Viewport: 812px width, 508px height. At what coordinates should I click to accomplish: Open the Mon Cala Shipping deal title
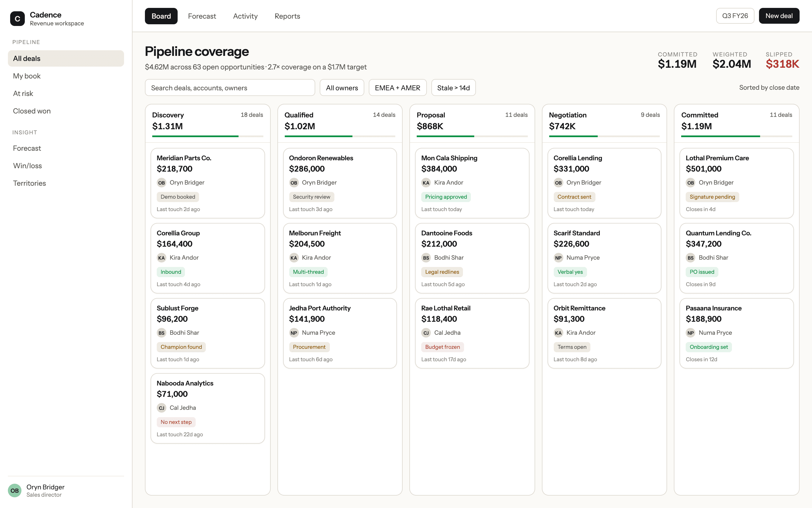tap(449, 158)
